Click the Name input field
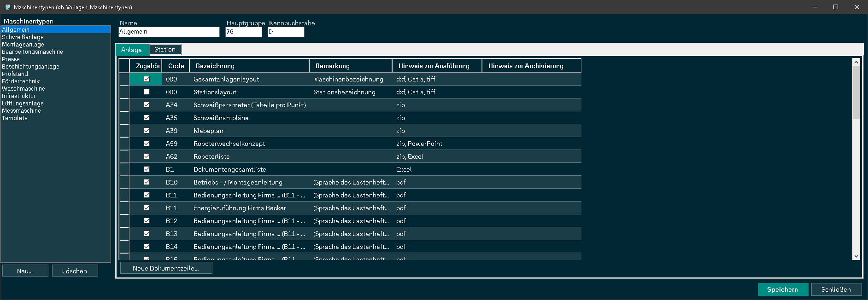Viewport: 868px width, 300px height. point(169,32)
